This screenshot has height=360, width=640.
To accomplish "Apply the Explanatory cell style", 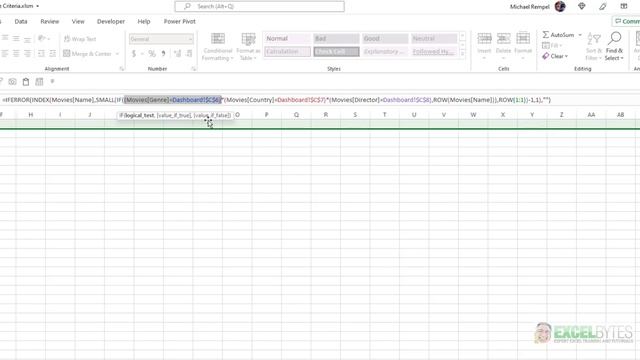I will pyautogui.click(x=385, y=51).
